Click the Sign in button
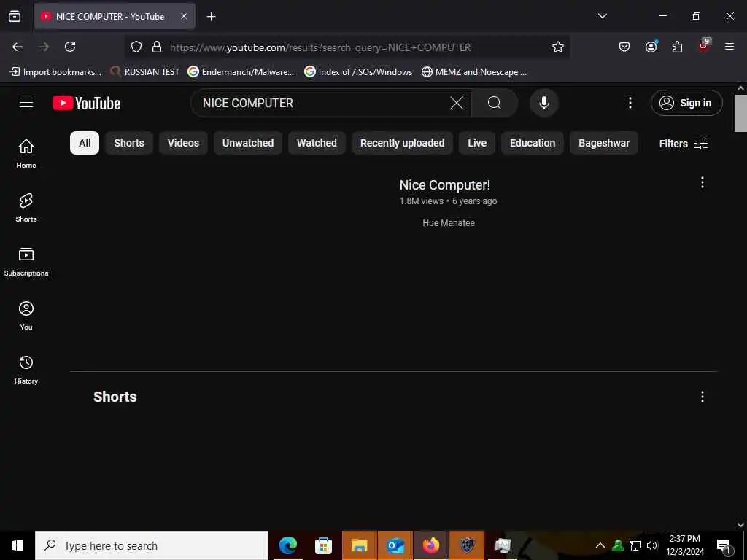This screenshot has width=747, height=560. (x=686, y=103)
